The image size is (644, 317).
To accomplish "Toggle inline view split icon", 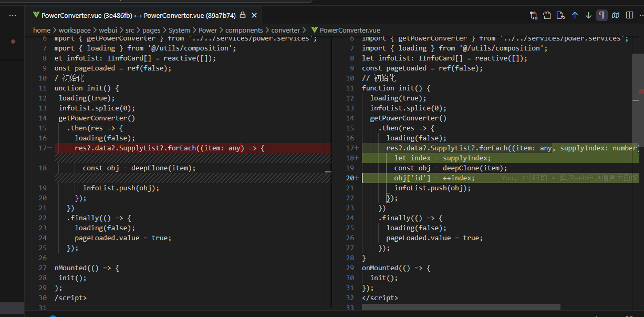I will click(x=629, y=15).
